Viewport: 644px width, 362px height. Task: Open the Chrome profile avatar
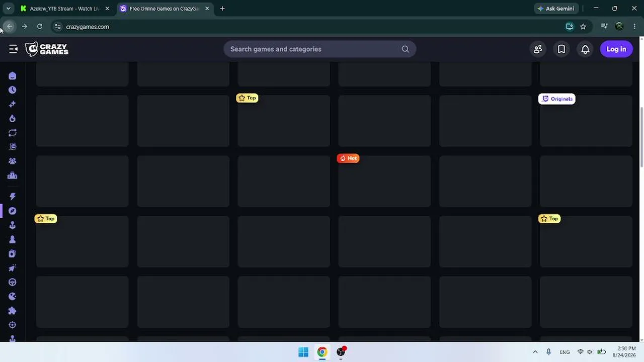pos(619,27)
